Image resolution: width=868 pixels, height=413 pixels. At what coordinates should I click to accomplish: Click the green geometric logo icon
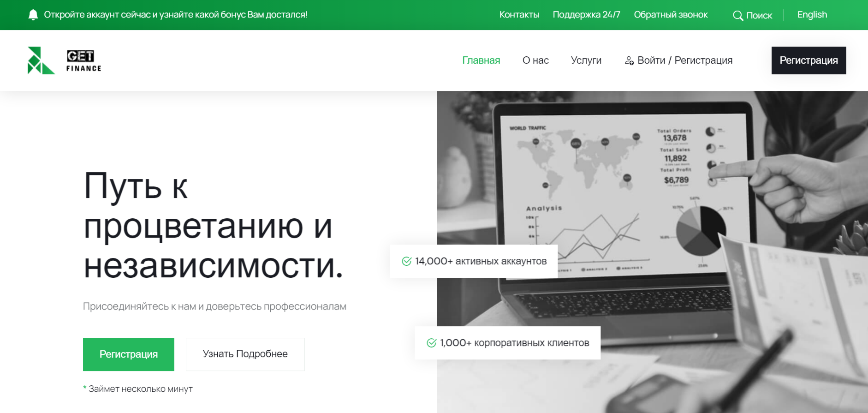[41, 60]
